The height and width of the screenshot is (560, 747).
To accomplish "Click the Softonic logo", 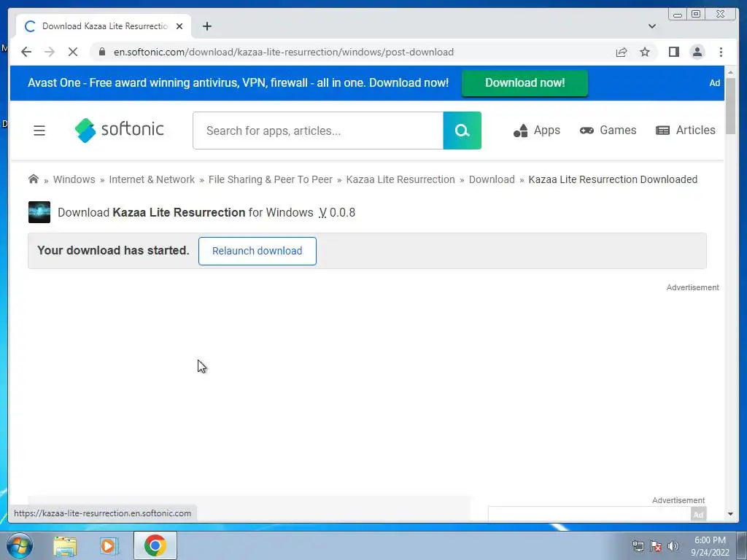I will [x=119, y=130].
